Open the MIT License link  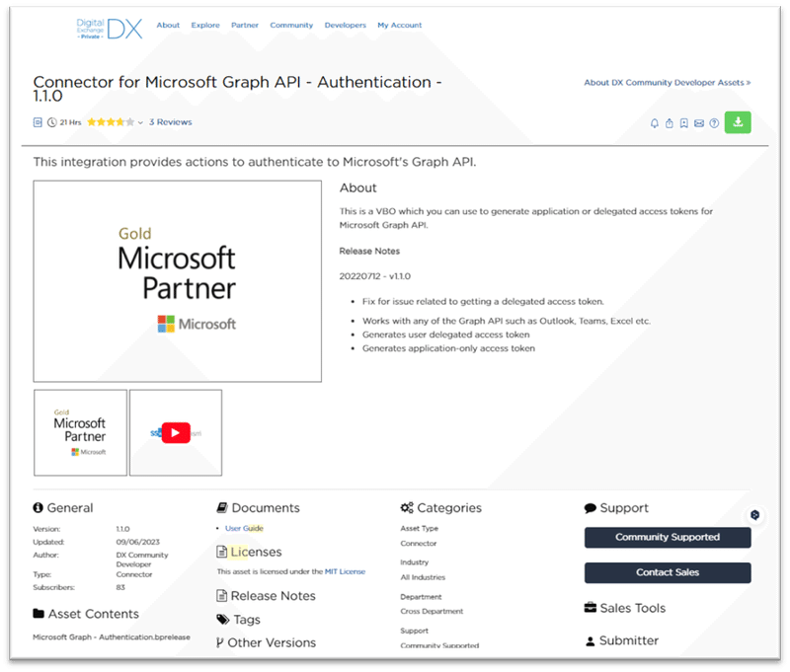coord(345,571)
